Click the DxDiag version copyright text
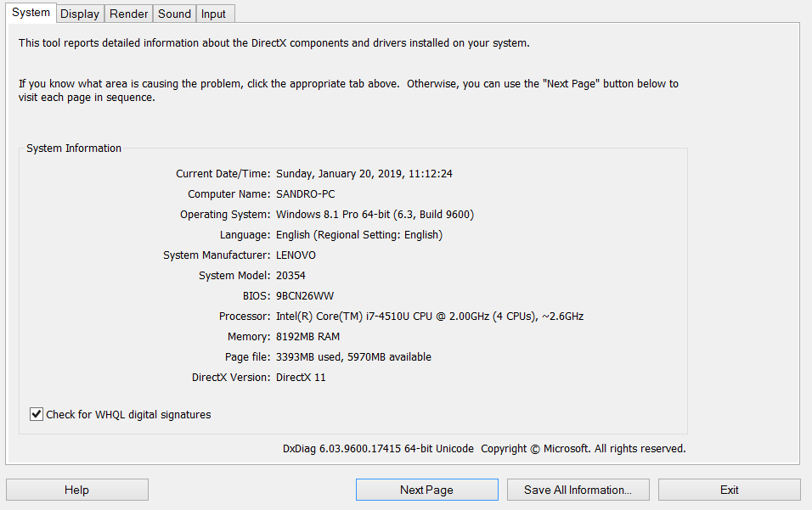The image size is (812, 510). (484, 449)
